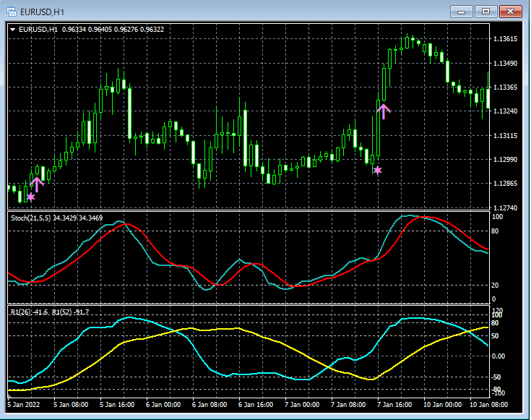531x420 pixels.
Task: Click the pink up arrow near 5 Jan 2022
Action: tap(38, 184)
